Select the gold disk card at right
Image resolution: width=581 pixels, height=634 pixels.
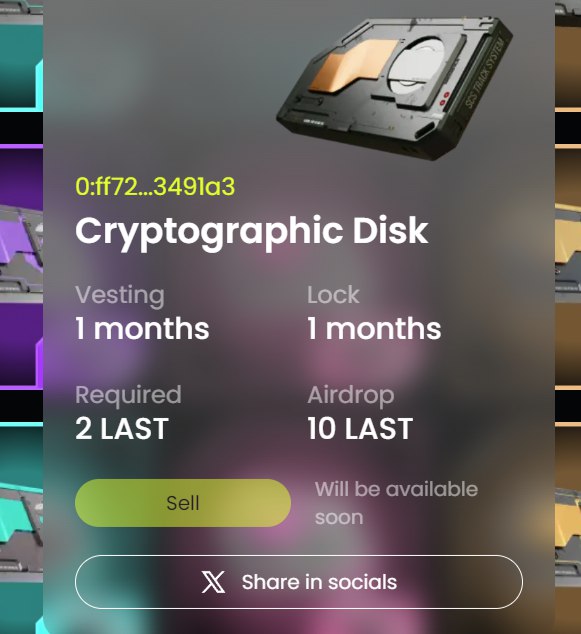(x=568, y=267)
